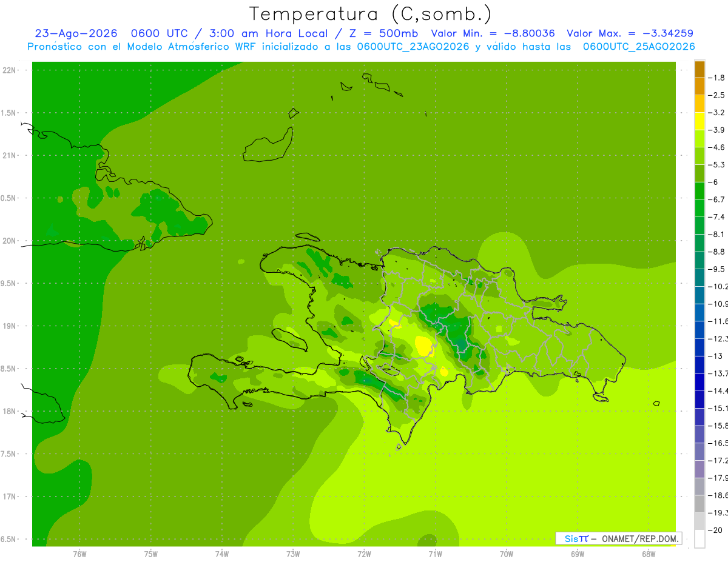The image size is (728, 562).
Task: Select lime swatch between -3.9 and -4.6
Action: tap(699, 139)
